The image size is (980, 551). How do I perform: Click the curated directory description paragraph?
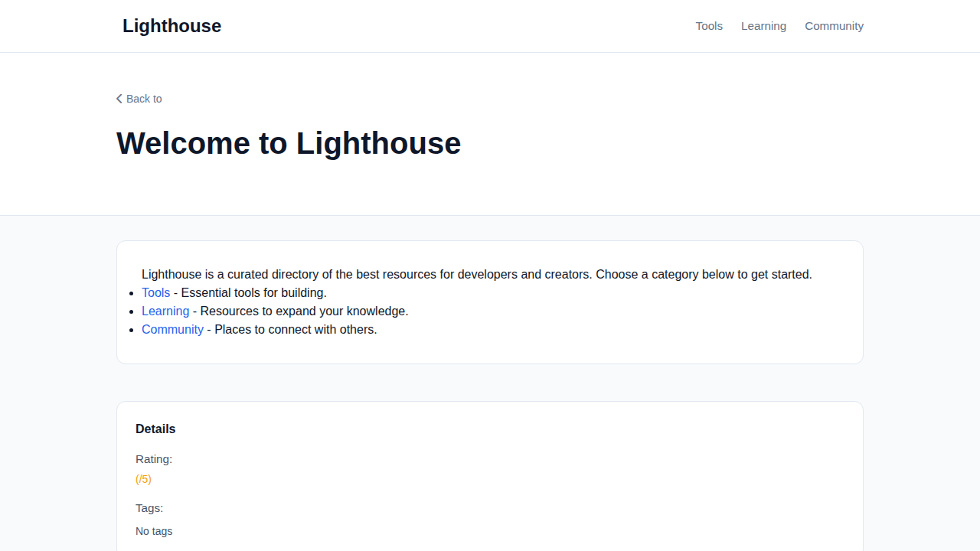point(477,274)
